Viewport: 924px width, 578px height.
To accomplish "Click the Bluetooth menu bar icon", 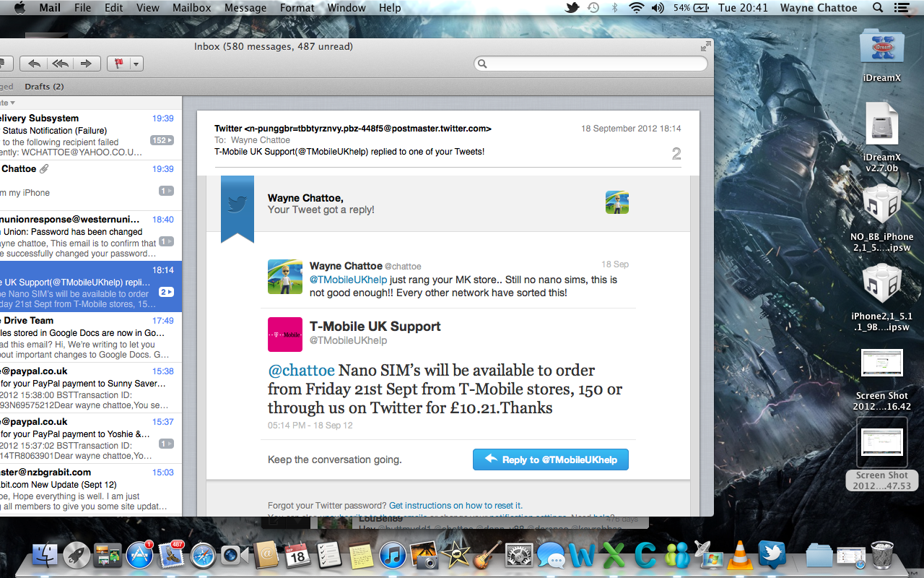I will [x=615, y=8].
